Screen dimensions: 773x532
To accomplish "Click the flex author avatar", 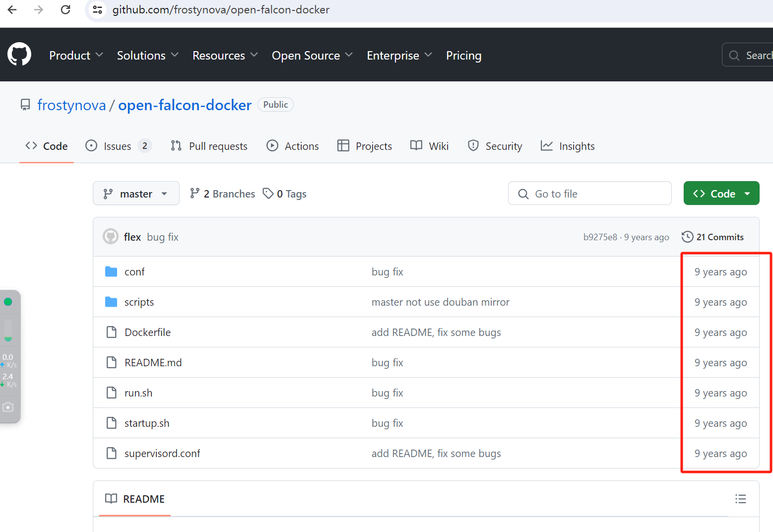I will point(110,237).
